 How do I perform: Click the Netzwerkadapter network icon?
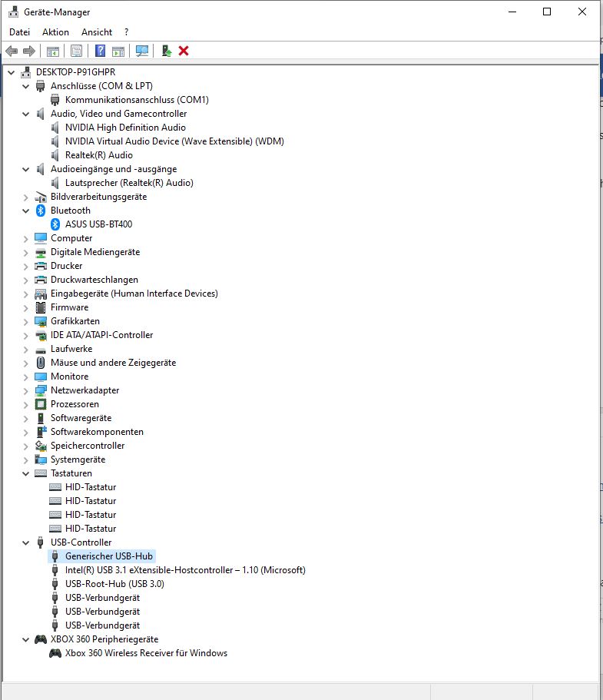(x=41, y=390)
